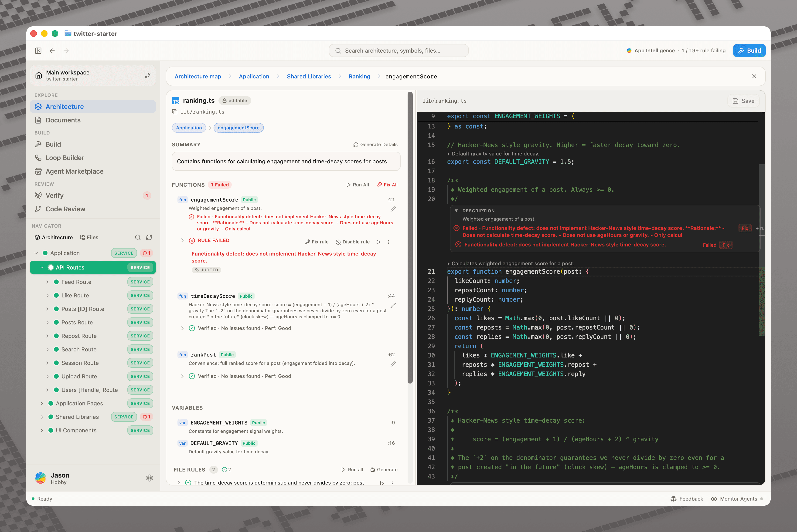
Task: Expand the UI Components node
Action: click(x=42, y=431)
